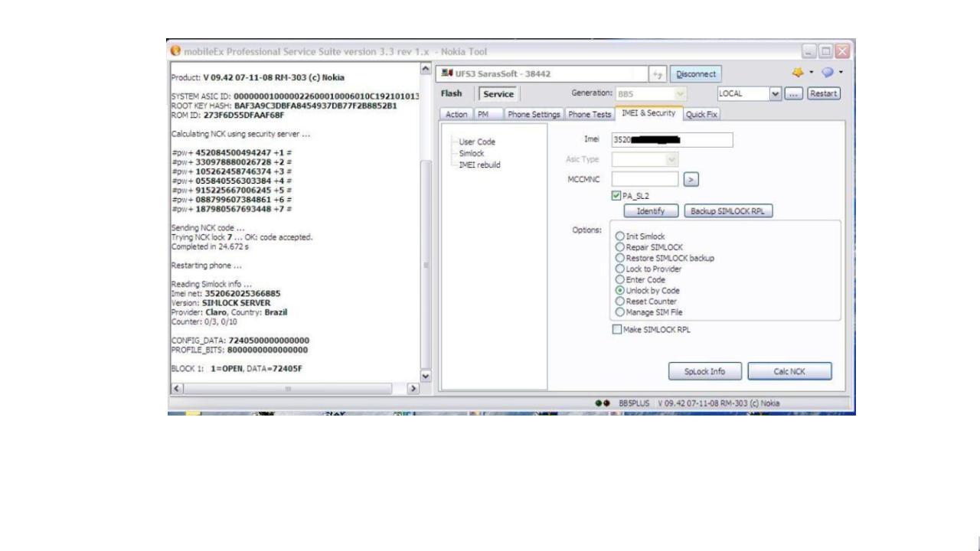Select IMEI rebuild in the tree
Screen dimensions: 980x551
pos(479,165)
